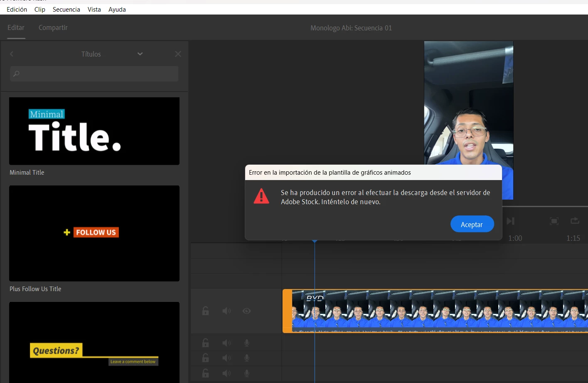Go back with the Títulos panel arrow

coord(12,54)
